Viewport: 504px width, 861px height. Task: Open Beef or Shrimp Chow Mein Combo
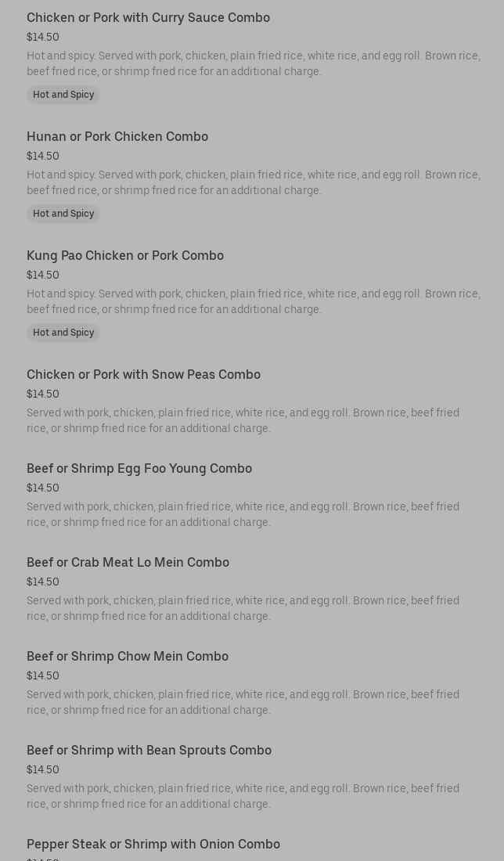128,656
